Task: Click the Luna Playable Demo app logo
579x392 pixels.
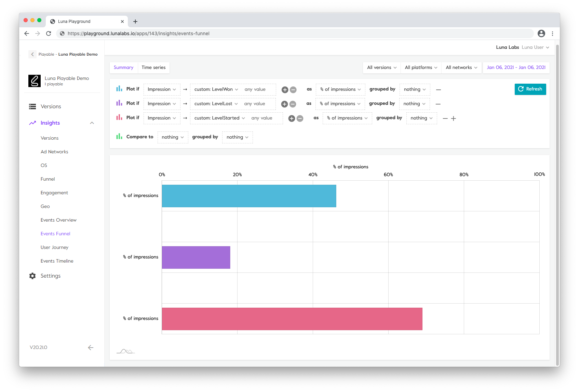Action: pos(35,81)
